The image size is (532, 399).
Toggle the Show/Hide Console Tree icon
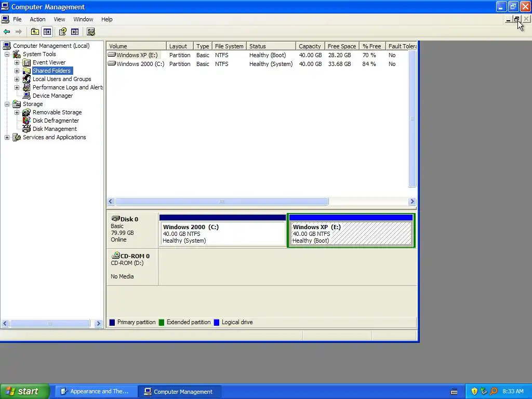click(x=47, y=32)
